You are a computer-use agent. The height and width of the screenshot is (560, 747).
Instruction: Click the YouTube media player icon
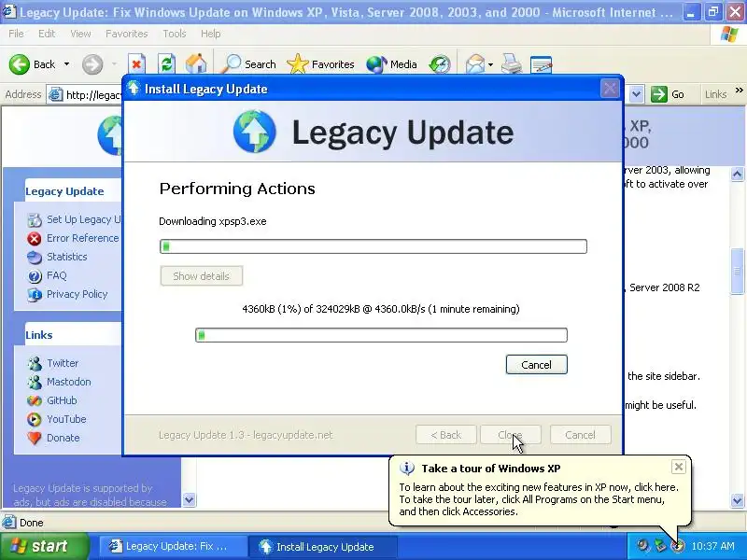pos(35,419)
